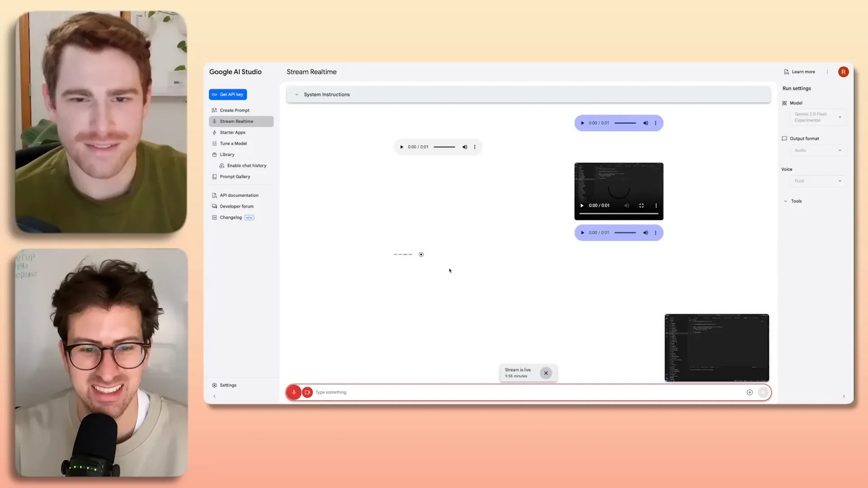Viewport: 868px width, 488px height.
Task: Open Settings at the sidebar bottom
Action: [x=228, y=385]
